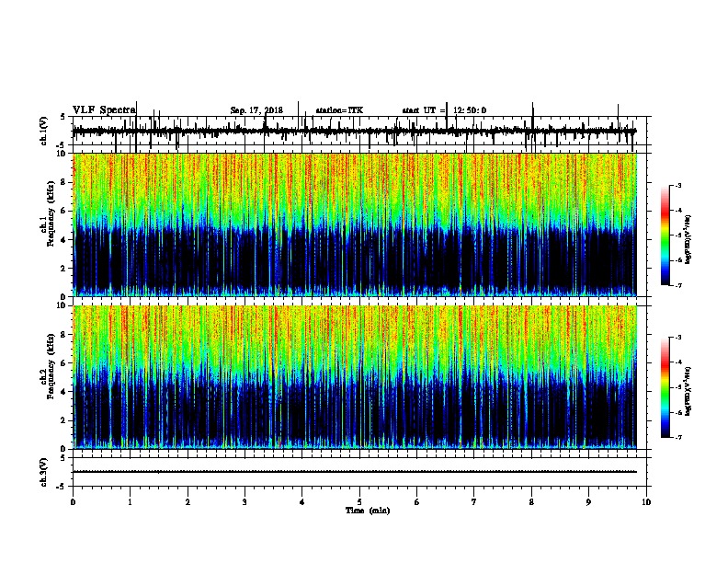Click the 'ch.1(V)' waveform axis label

pyautogui.click(x=44, y=131)
